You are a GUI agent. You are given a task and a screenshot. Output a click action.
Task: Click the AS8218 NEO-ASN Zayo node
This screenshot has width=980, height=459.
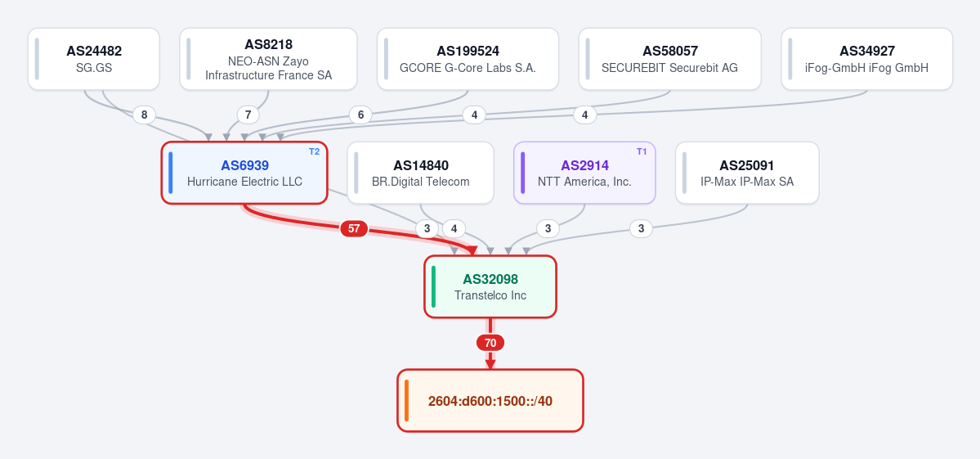(268, 59)
